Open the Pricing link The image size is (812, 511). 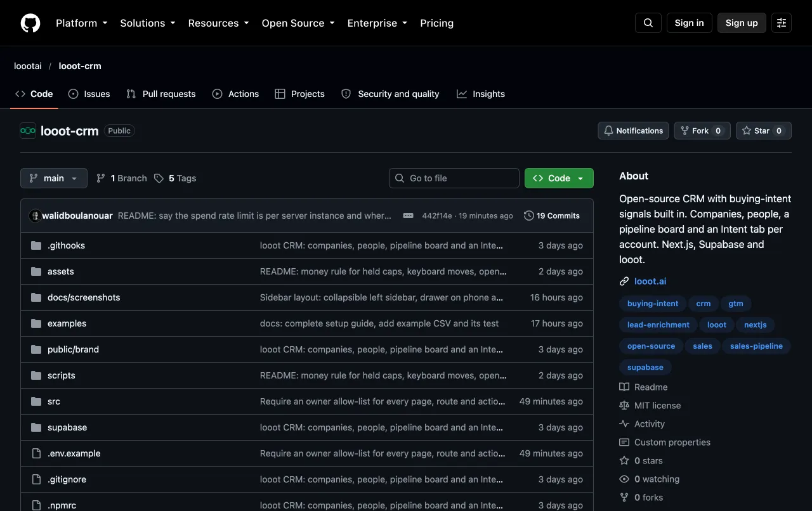(437, 23)
